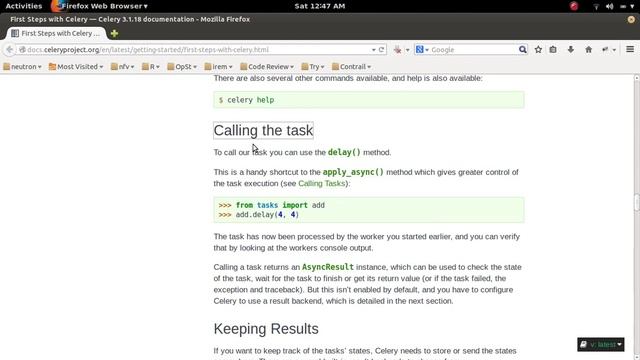Click the Calling the task heading
Viewport: 640px width, 360px height.
263,131
